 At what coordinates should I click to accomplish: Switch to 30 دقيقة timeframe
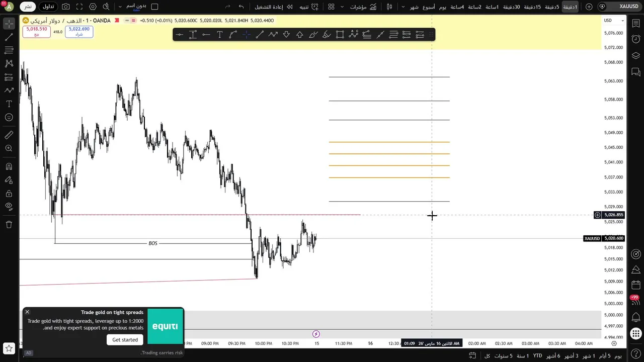(x=511, y=7)
